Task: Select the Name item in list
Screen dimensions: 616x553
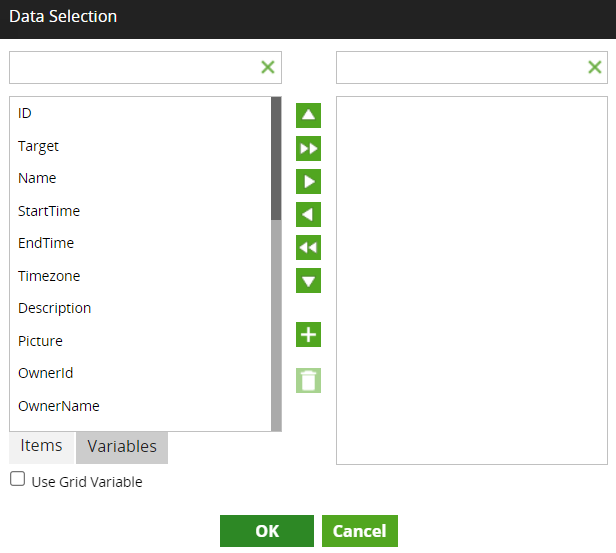Action: [140, 178]
